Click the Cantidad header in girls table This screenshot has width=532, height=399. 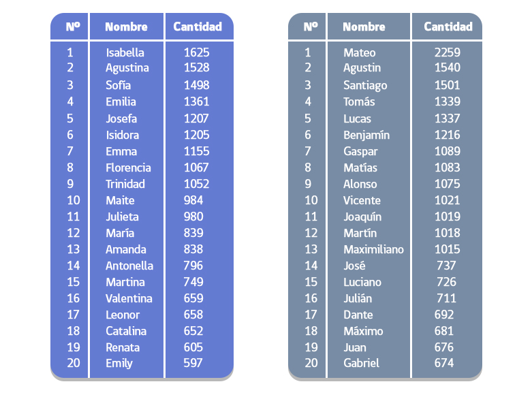(x=198, y=27)
